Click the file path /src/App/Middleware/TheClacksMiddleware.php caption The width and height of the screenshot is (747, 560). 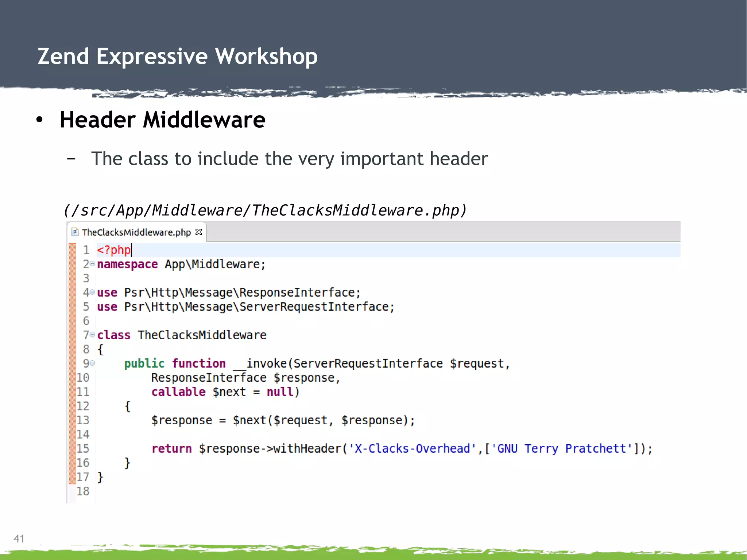[x=265, y=211]
